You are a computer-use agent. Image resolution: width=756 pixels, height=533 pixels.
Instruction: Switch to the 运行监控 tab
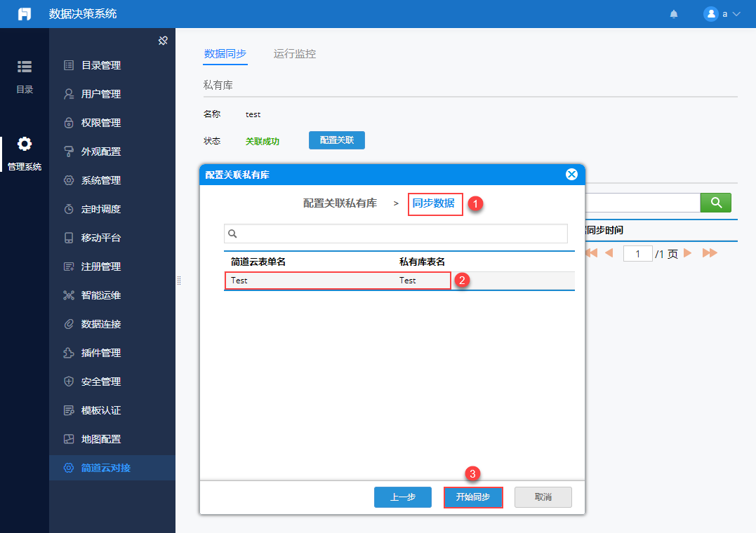click(x=295, y=54)
